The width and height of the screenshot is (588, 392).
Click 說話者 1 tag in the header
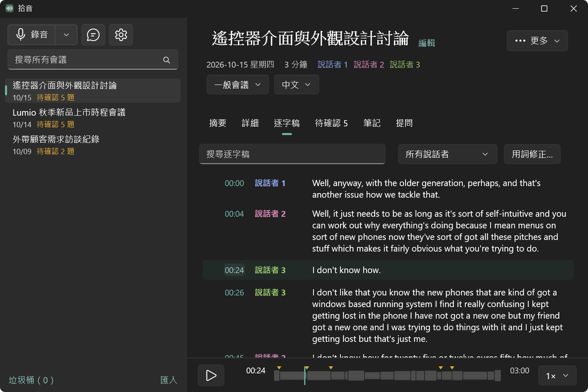pyautogui.click(x=333, y=65)
